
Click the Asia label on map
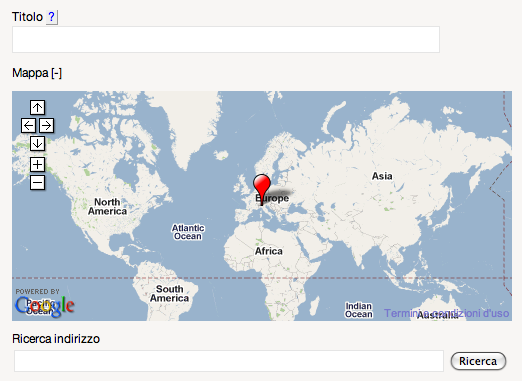[x=382, y=176]
